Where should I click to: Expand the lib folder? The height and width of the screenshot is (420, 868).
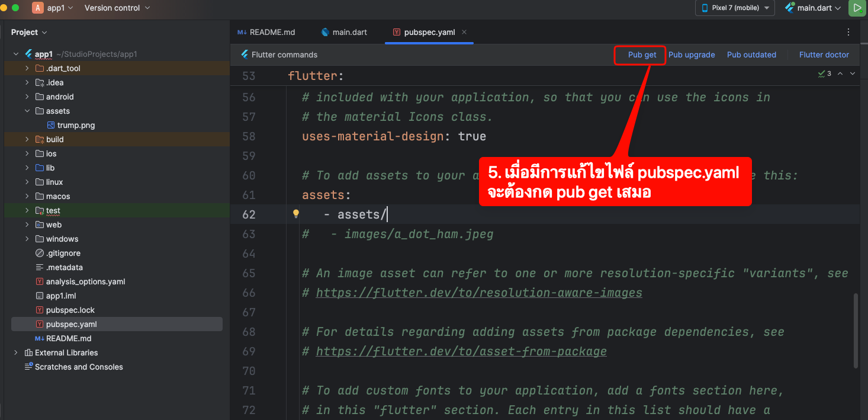pyautogui.click(x=27, y=168)
